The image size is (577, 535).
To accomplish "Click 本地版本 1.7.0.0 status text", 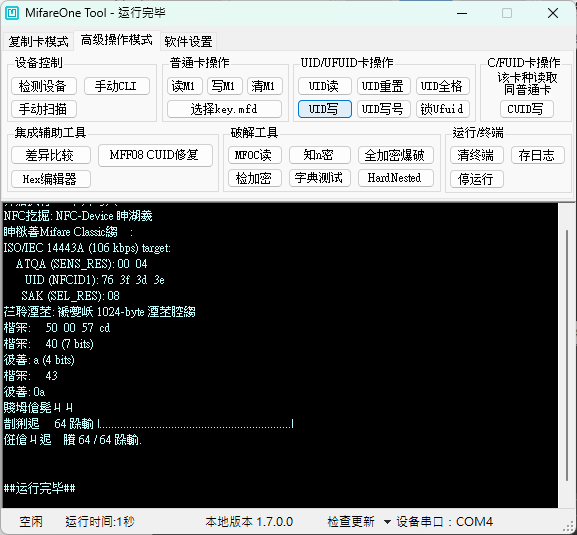I will point(249,521).
